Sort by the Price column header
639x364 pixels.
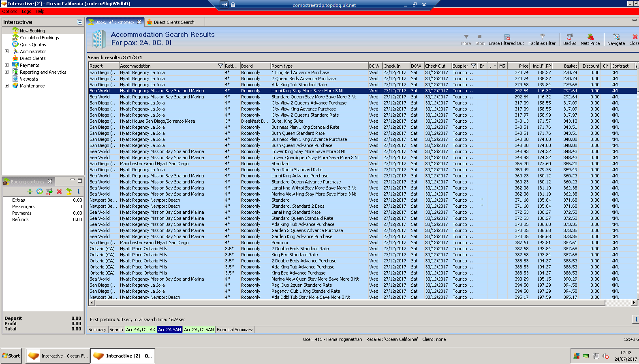click(x=519, y=66)
